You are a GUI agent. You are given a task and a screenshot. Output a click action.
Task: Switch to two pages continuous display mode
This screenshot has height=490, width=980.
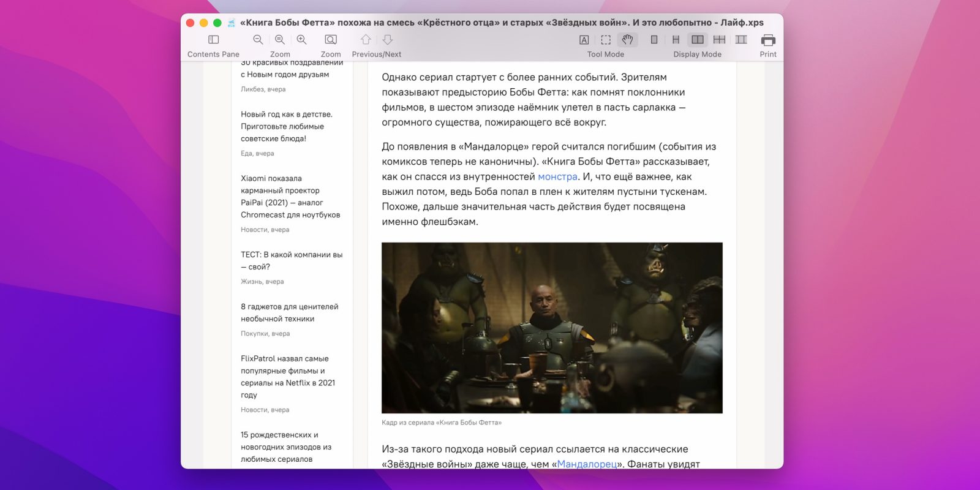(x=719, y=40)
